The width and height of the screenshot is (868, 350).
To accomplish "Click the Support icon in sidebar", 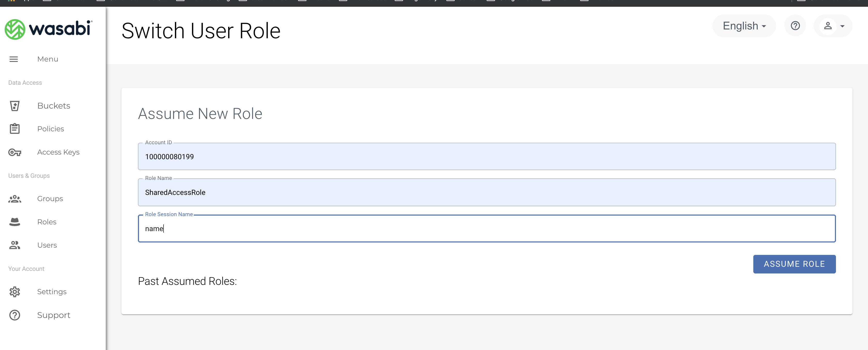I will pyautogui.click(x=14, y=315).
